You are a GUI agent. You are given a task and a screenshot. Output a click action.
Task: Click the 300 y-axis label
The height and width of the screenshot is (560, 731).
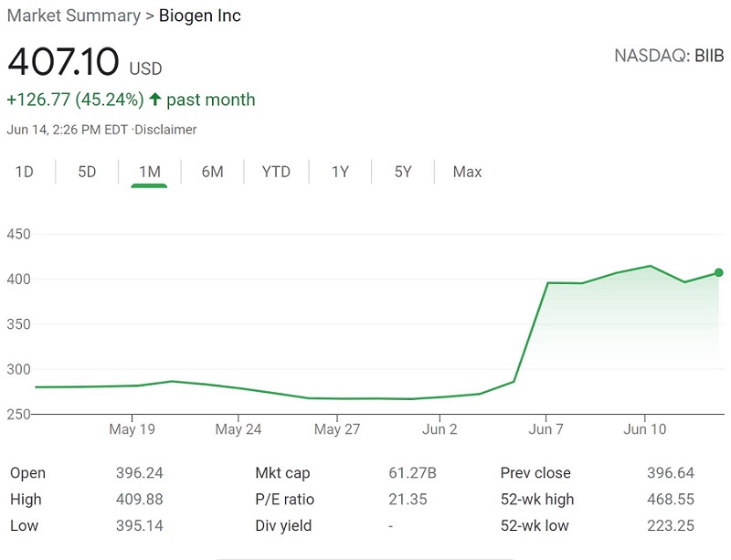pos(18,369)
